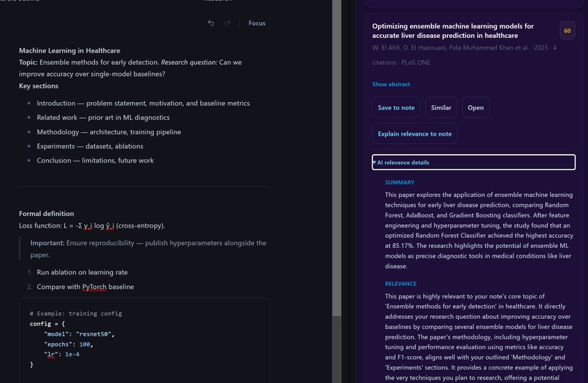
Task: Click the Conclusion bullet line
Action: (96, 160)
